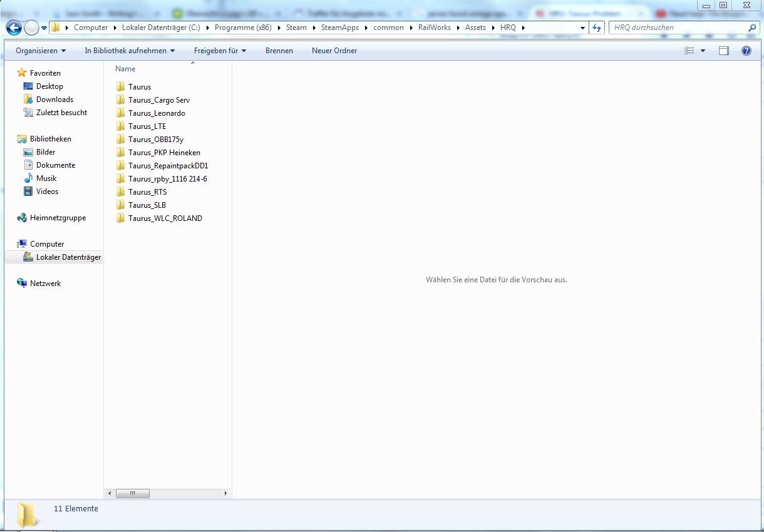Click common breadcrumb segment
The width and height of the screenshot is (764, 532).
(x=389, y=28)
